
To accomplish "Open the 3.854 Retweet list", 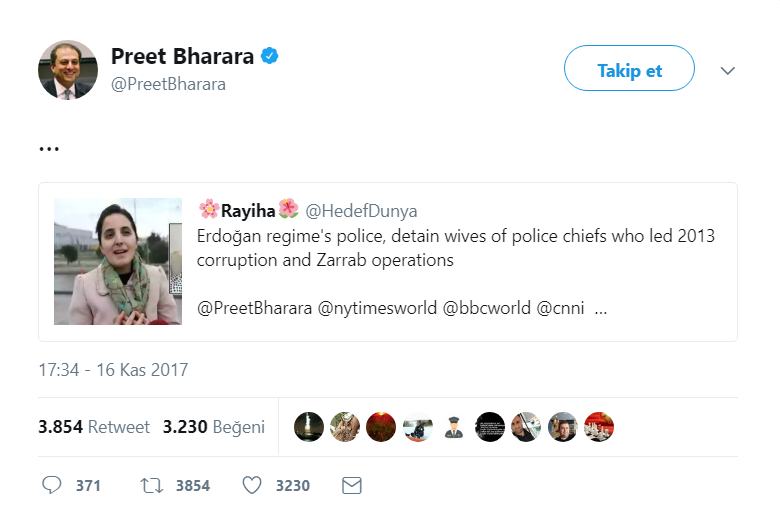I will pos(94,427).
